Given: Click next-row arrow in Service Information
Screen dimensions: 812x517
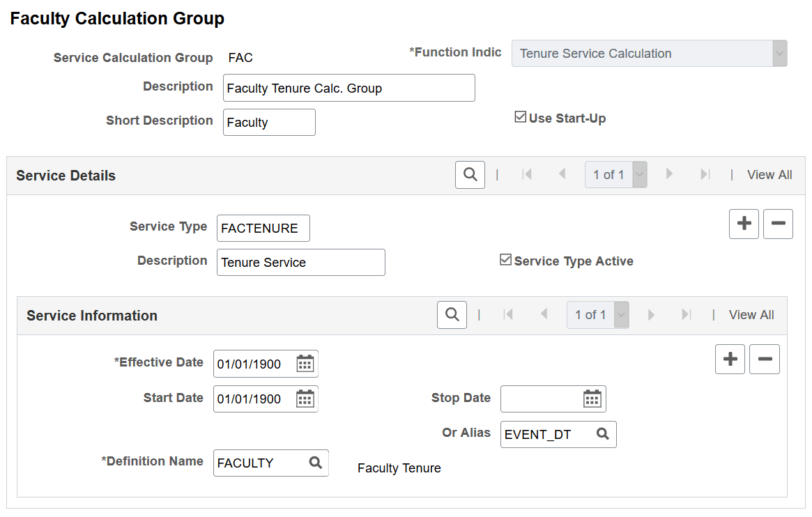Looking at the screenshot, I should 650,315.
